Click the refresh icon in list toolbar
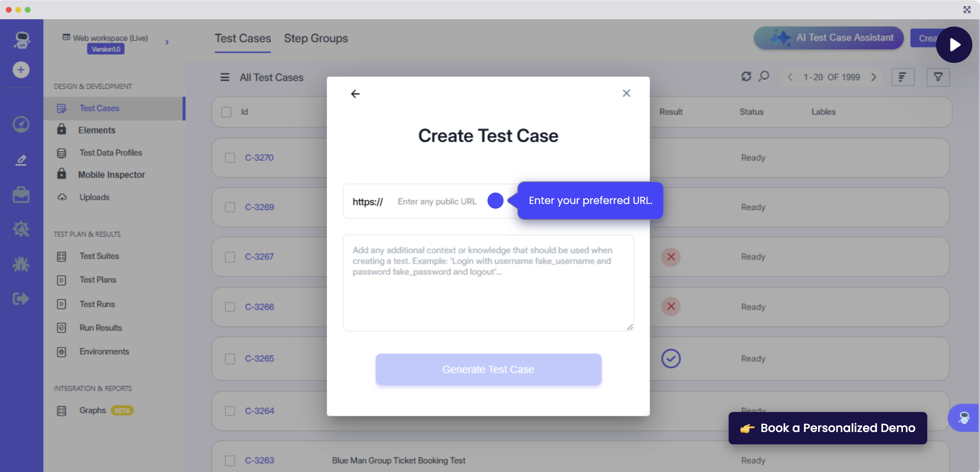This screenshot has width=980, height=472. point(746,76)
